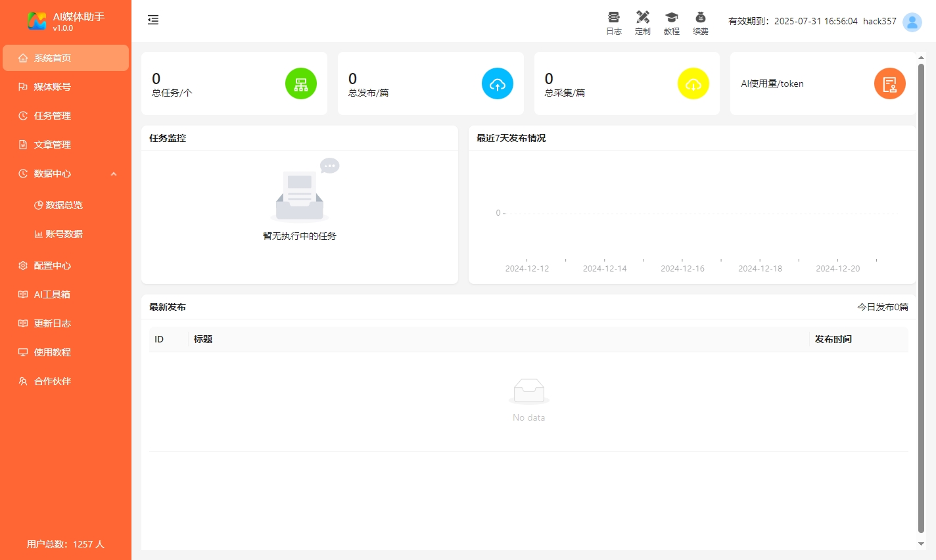
Task: Click the gear icon beside 配置中心
Action: click(23, 266)
